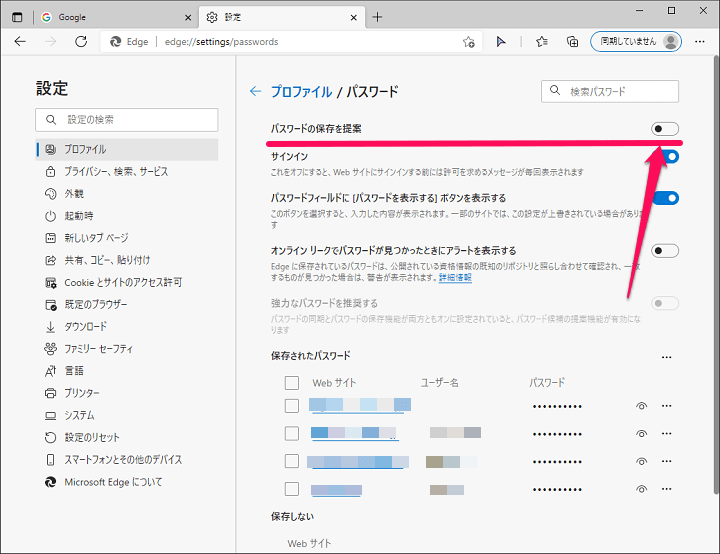
Task: Click the プロファイル breadcrumb link
Action: point(301,91)
